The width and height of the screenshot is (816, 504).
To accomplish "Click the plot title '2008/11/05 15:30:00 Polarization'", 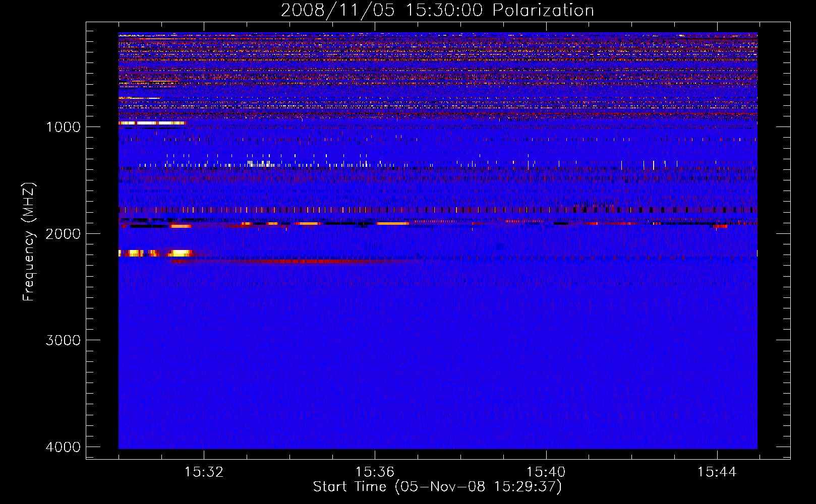I will point(437,10).
